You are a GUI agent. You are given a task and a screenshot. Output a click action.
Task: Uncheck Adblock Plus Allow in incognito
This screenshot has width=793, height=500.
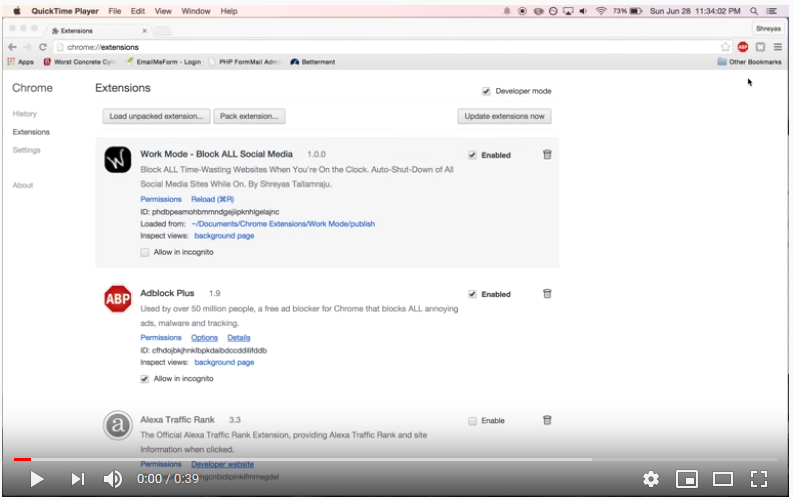tap(145, 379)
